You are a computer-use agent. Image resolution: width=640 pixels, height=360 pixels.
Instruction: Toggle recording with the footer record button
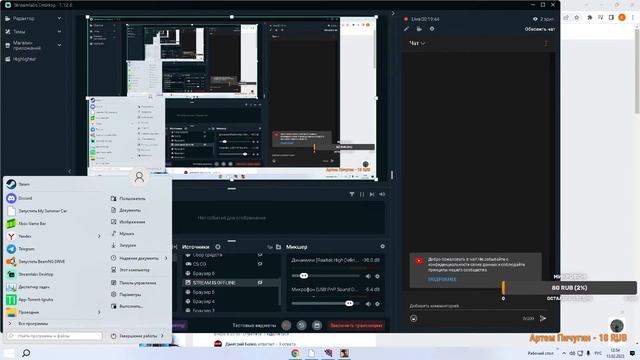(286, 325)
